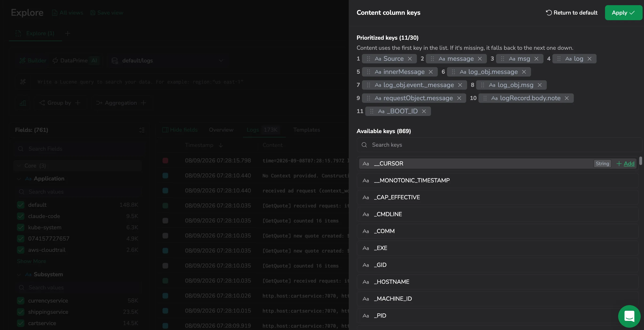Open the chat support bubble
The image size is (644, 330).
[629, 316]
